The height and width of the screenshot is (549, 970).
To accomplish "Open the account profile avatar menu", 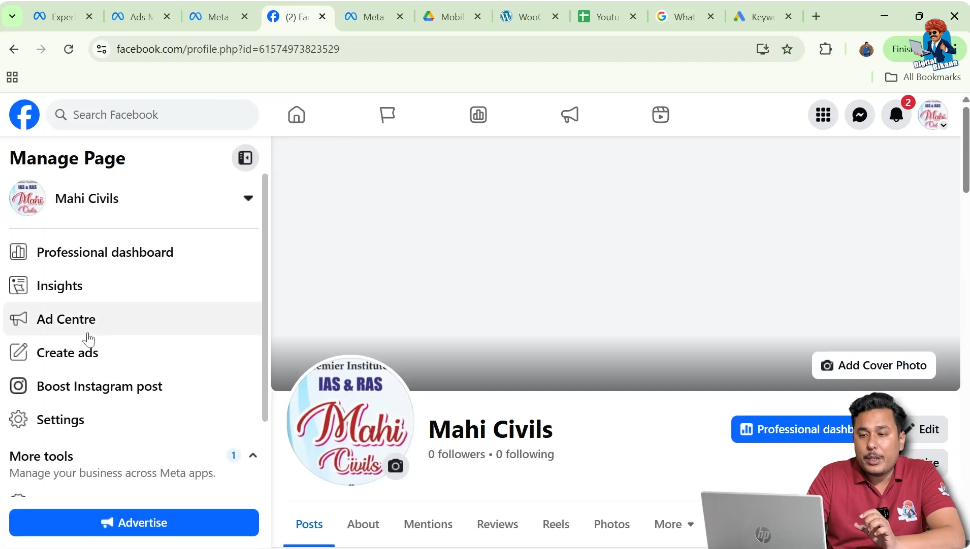I will pos(933,115).
